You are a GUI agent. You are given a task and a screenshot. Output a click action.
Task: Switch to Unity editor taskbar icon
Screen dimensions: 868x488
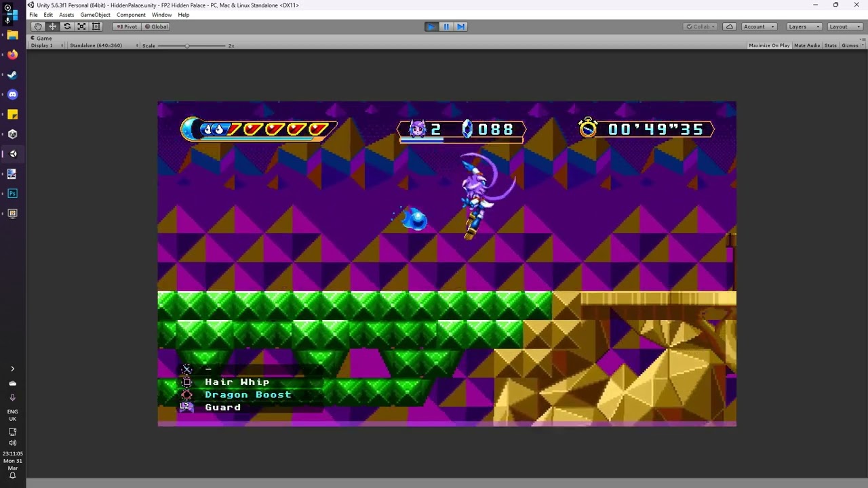(x=12, y=154)
